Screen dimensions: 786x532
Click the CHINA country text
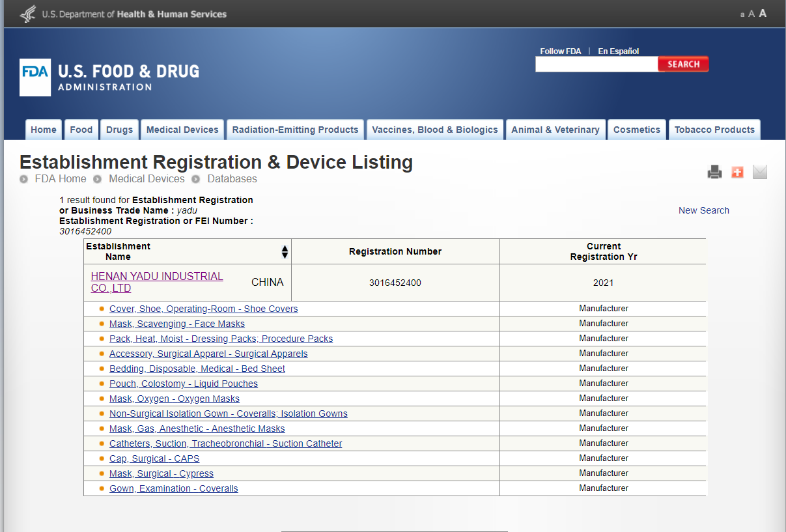pyautogui.click(x=268, y=282)
